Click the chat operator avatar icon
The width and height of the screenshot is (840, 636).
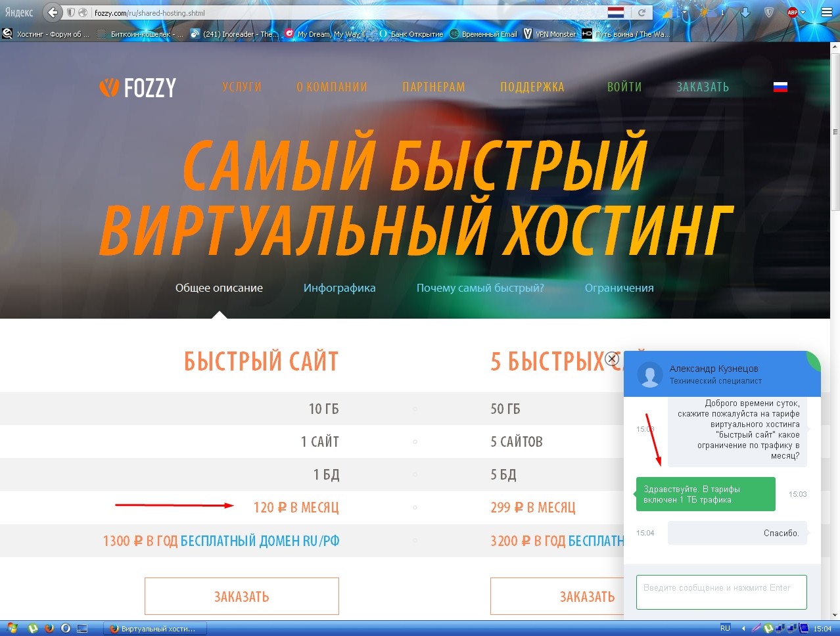[650, 375]
